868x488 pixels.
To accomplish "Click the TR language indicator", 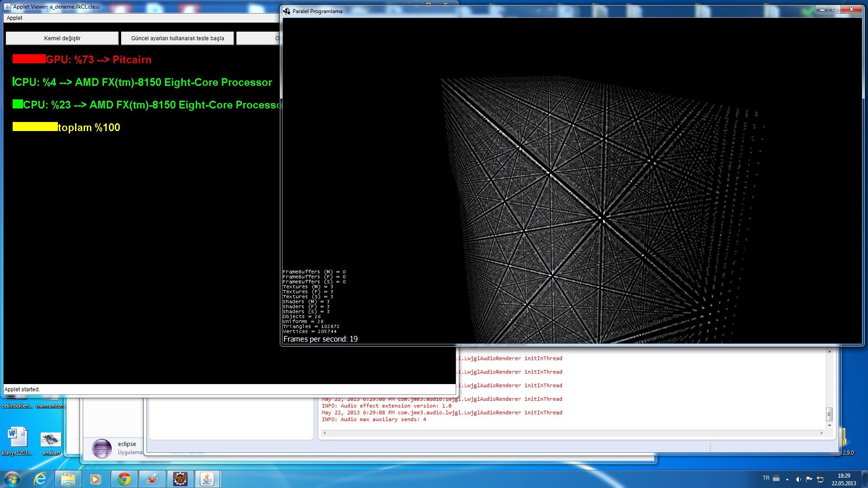I will pyautogui.click(x=766, y=478).
